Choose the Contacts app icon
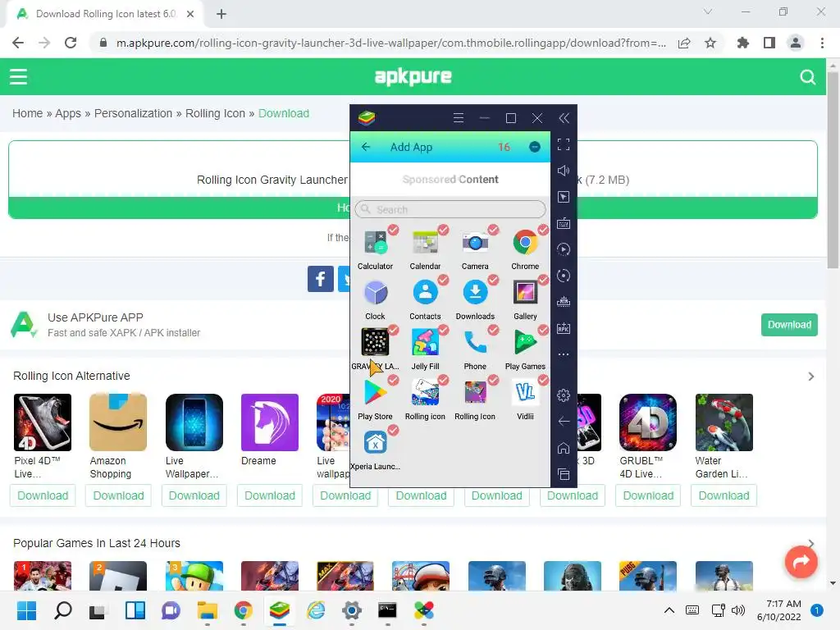Screen dimensions: 840x630 click(425, 293)
